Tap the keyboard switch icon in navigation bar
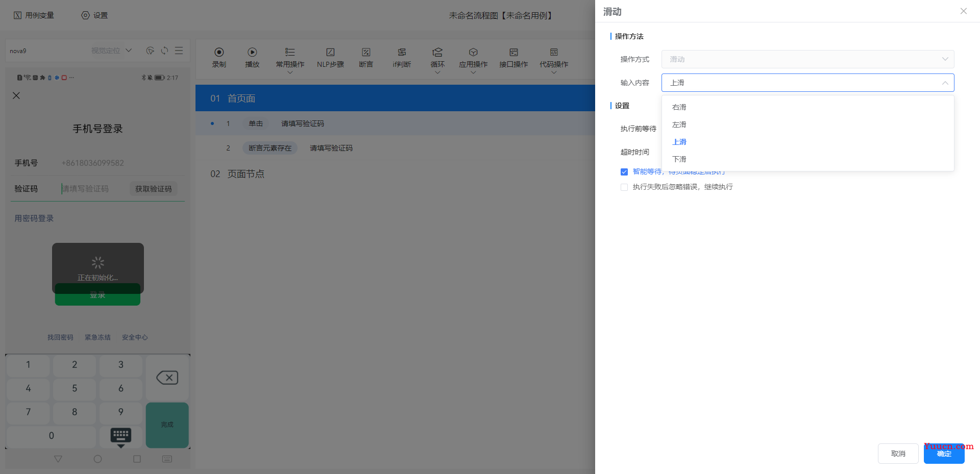Viewport: 980px width, 474px height. click(167, 459)
